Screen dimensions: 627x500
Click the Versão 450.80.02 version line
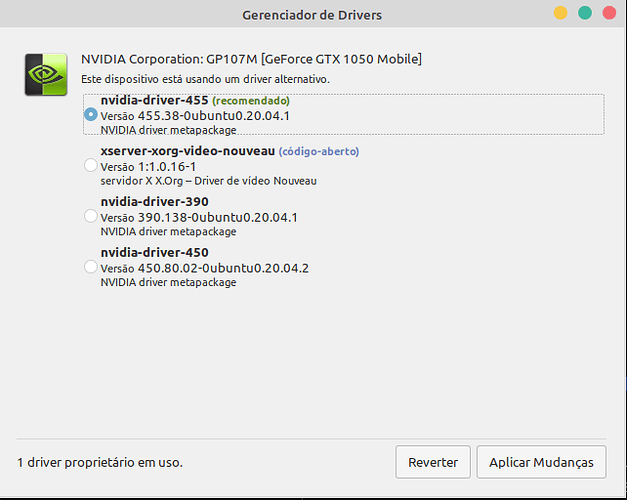(x=204, y=268)
